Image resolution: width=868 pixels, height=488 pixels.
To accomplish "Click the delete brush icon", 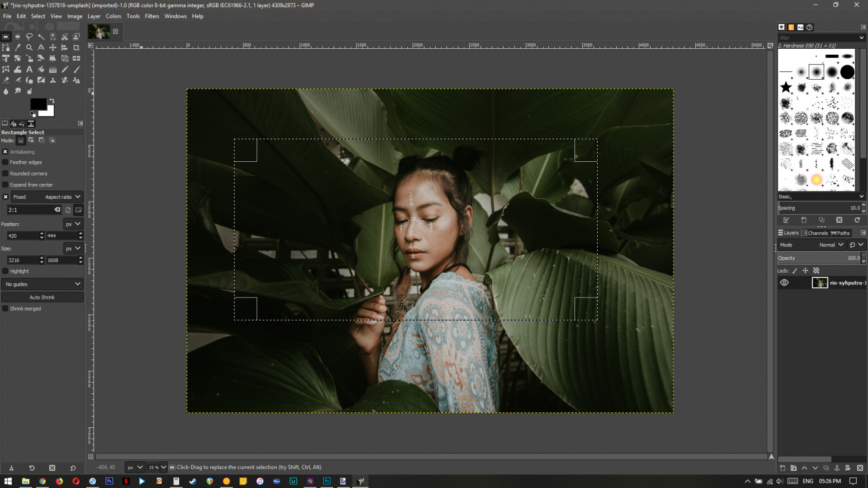I will click(x=839, y=220).
